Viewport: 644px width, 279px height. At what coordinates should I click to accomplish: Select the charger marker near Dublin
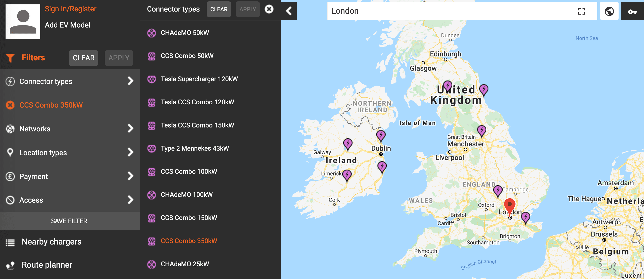[381, 135]
